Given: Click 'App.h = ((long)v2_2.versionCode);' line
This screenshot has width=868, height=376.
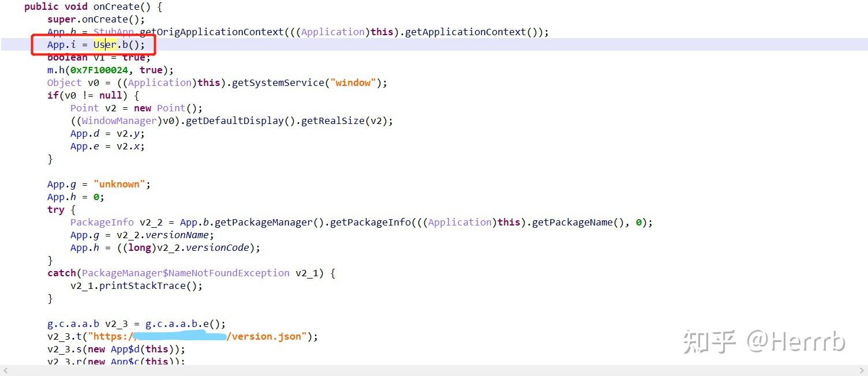Looking at the screenshot, I should click(x=165, y=248).
